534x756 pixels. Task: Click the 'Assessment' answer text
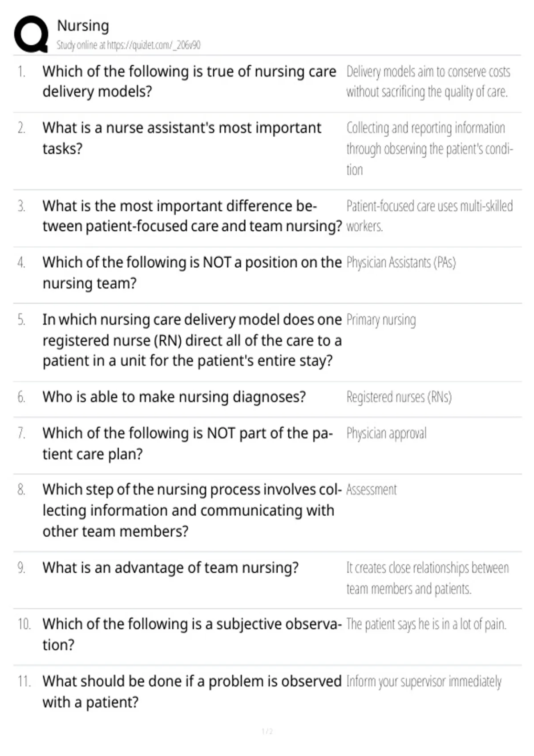[x=371, y=490]
